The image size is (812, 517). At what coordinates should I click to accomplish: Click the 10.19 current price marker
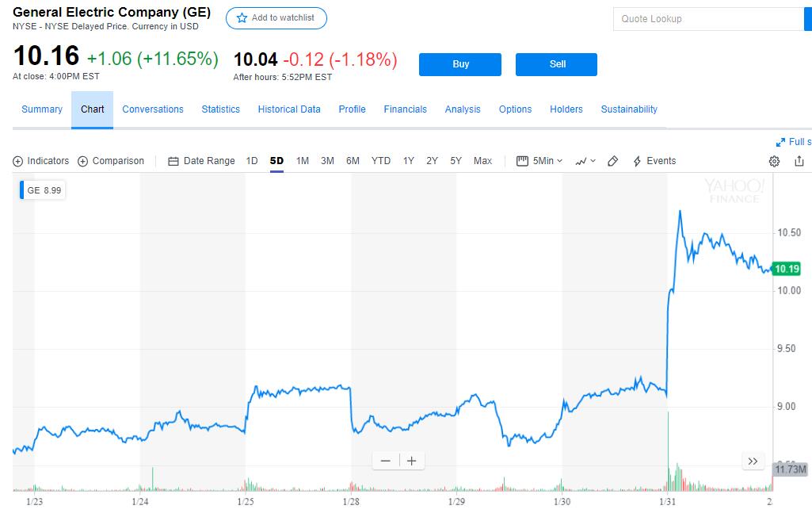[x=786, y=269]
